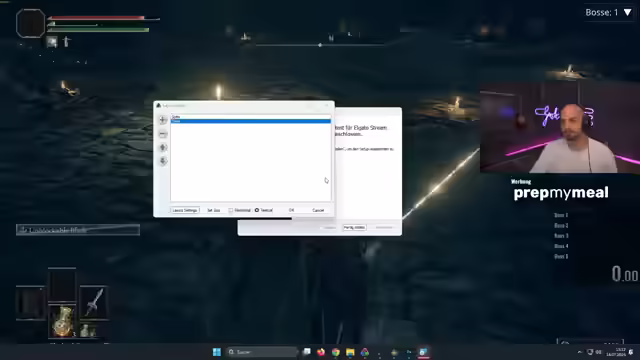Open the multicolored app icon beside File Explorer
The width and height of the screenshot is (640, 360).
coord(364,352)
